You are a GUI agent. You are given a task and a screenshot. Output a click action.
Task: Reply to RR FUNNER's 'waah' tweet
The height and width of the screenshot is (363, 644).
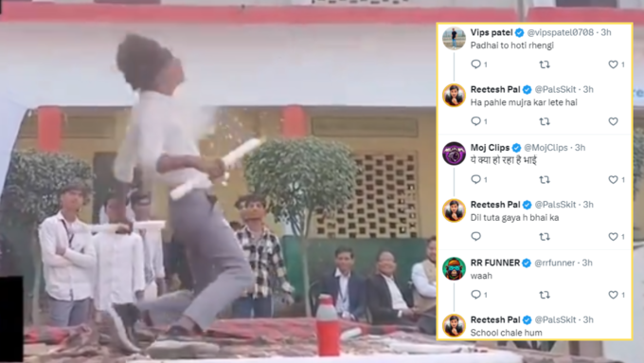point(475,295)
